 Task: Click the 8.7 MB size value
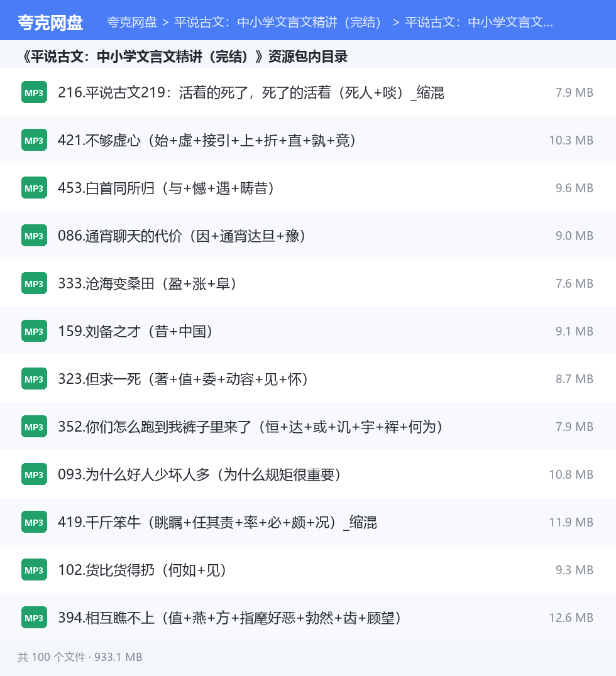(574, 379)
